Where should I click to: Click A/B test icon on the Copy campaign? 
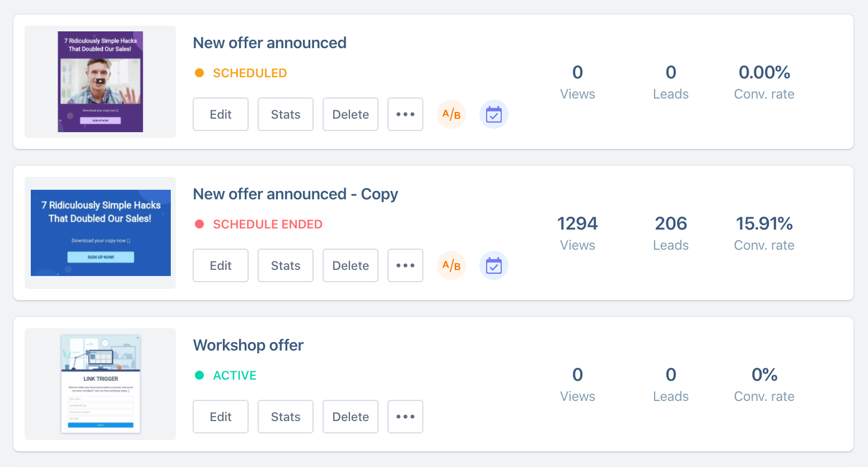tap(451, 265)
